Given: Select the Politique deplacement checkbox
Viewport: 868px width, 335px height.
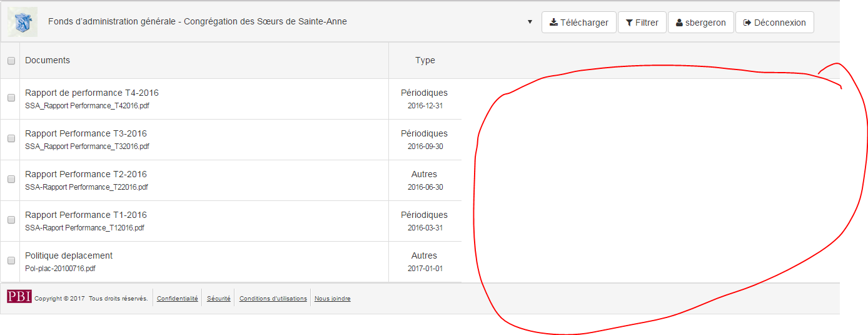Looking at the screenshot, I should pos(11,260).
